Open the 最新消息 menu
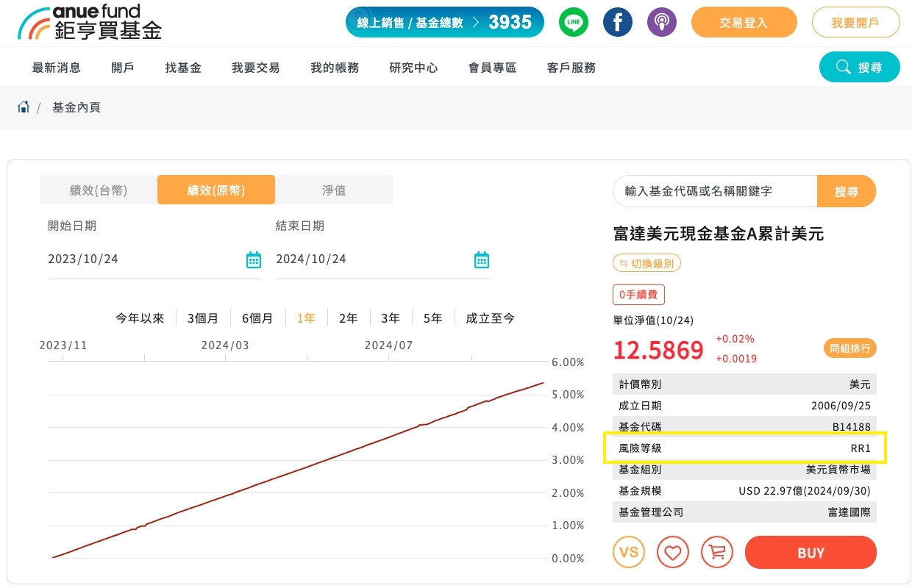The image size is (912, 588). 57,68
